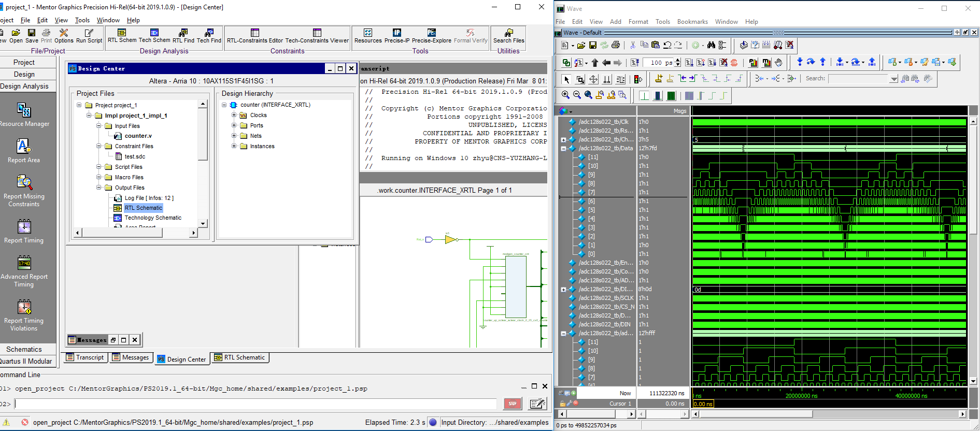
Task: Collapse the Output Files folder
Action: 99,188
